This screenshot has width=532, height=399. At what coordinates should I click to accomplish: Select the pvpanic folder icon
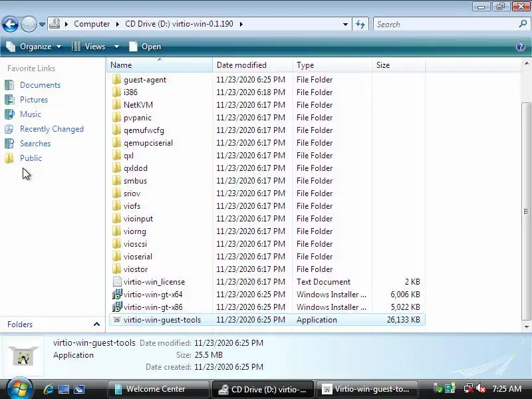(116, 118)
